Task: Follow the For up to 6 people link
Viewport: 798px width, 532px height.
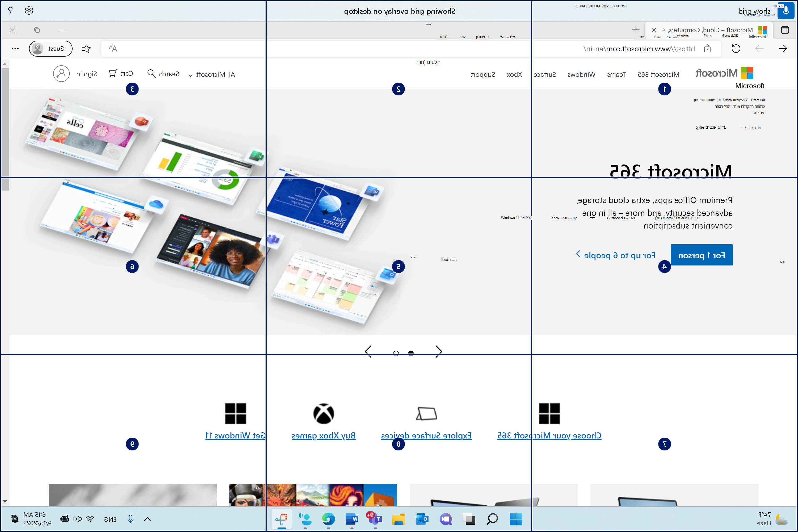Action: coord(616,255)
